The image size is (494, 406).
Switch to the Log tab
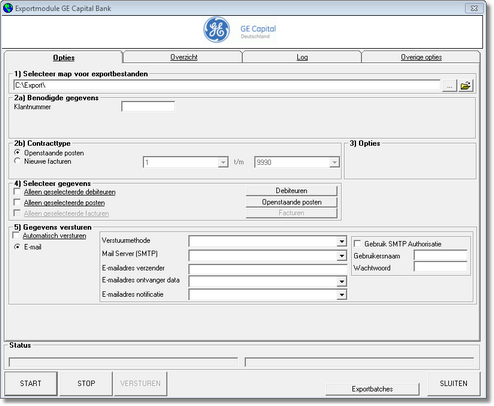pyautogui.click(x=302, y=57)
